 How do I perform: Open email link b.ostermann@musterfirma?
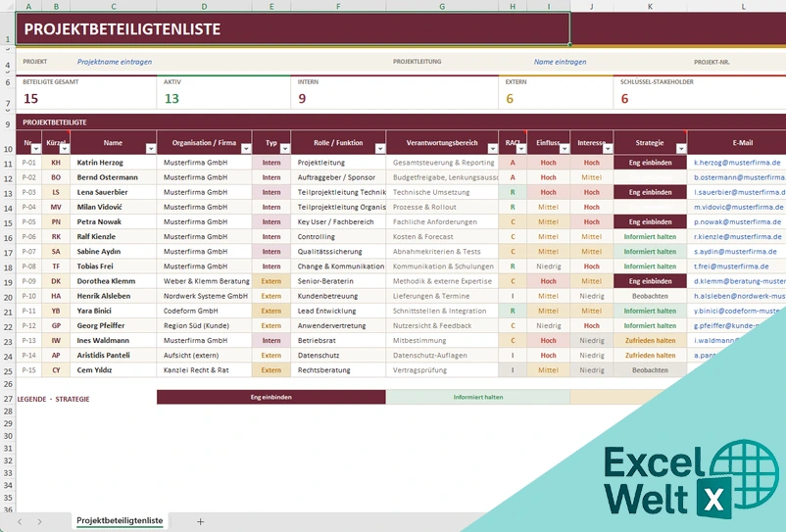pyautogui.click(x=739, y=177)
